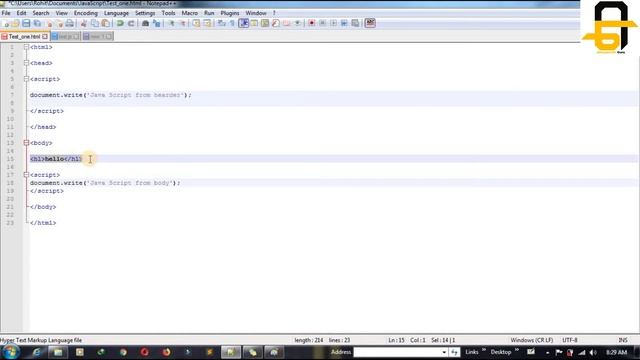This screenshot has height=360, width=640.
Task: Collapse the head fold marker on line 3
Action: click(26, 63)
